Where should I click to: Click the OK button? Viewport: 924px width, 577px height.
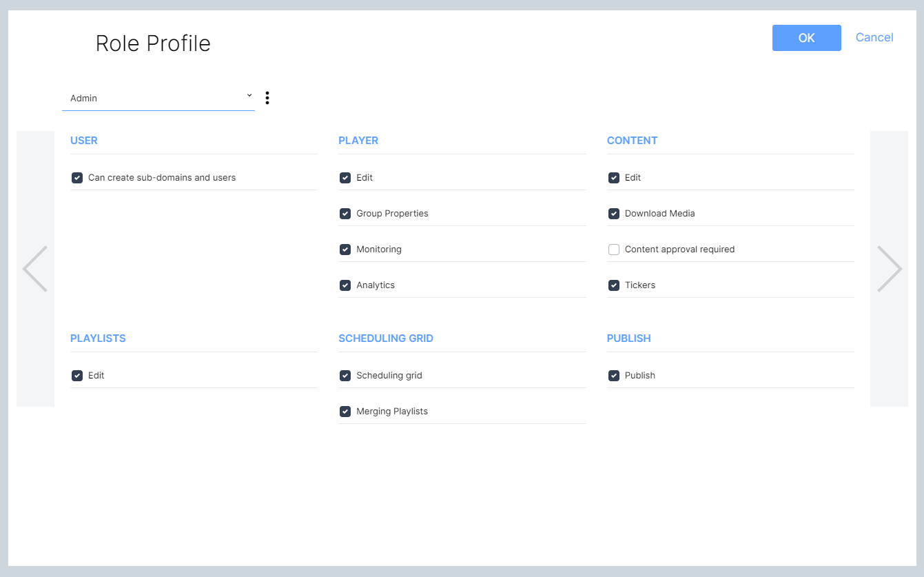point(806,38)
